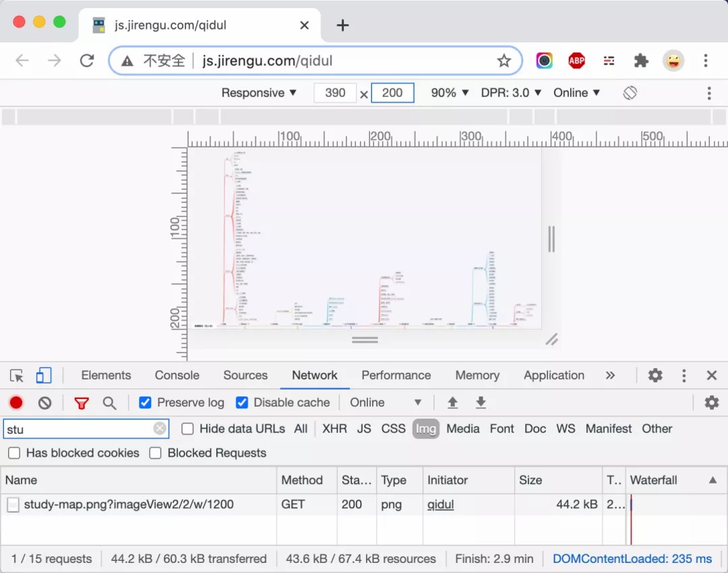Activate the inspect element picker

click(x=17, y=375)
